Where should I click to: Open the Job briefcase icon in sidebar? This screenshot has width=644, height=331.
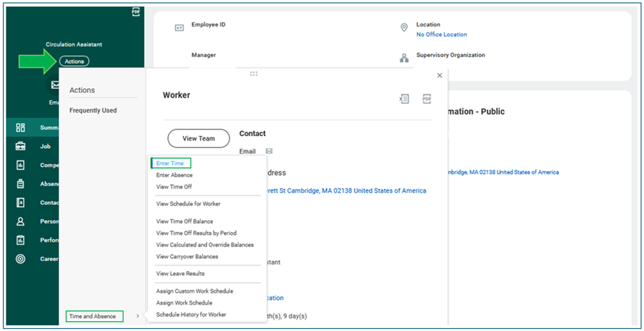20,146
